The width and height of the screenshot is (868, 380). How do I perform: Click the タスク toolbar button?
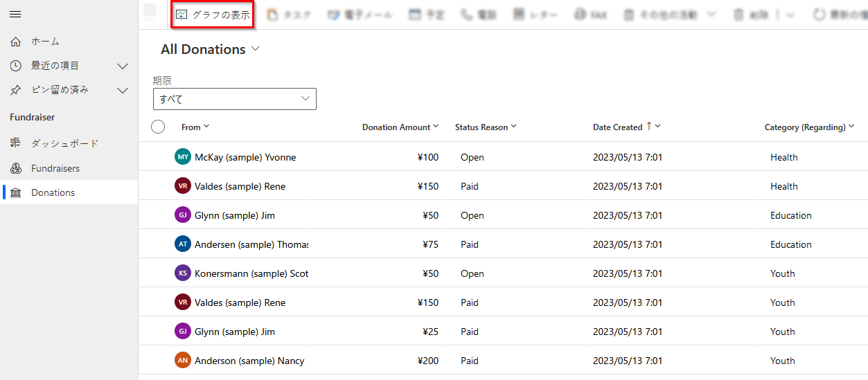click(290, 15)
